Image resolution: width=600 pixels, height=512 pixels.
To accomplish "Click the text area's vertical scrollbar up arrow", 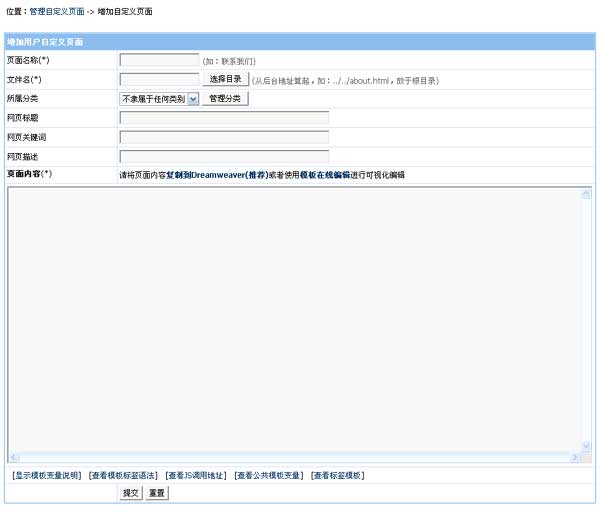I will click(x=587, y=194).
